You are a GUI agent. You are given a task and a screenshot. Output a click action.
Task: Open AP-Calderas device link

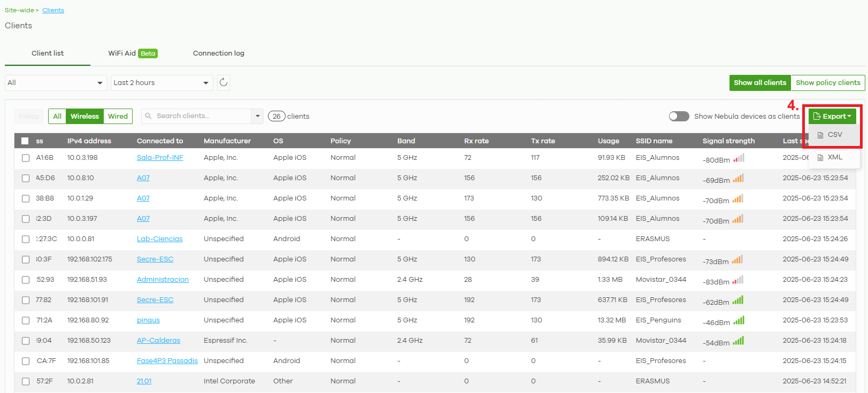point(158,341)
